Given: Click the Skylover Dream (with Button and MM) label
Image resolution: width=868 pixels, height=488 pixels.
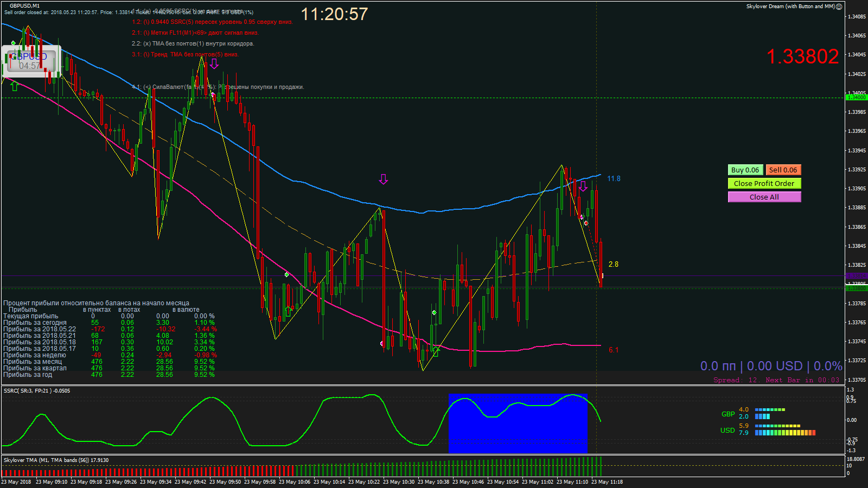Looking at the screenshot, I should (x=790, y=7).
